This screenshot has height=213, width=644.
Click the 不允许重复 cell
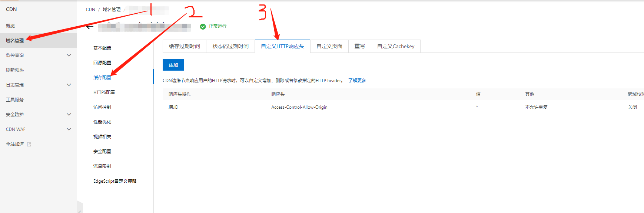click(x=536, y=107)
